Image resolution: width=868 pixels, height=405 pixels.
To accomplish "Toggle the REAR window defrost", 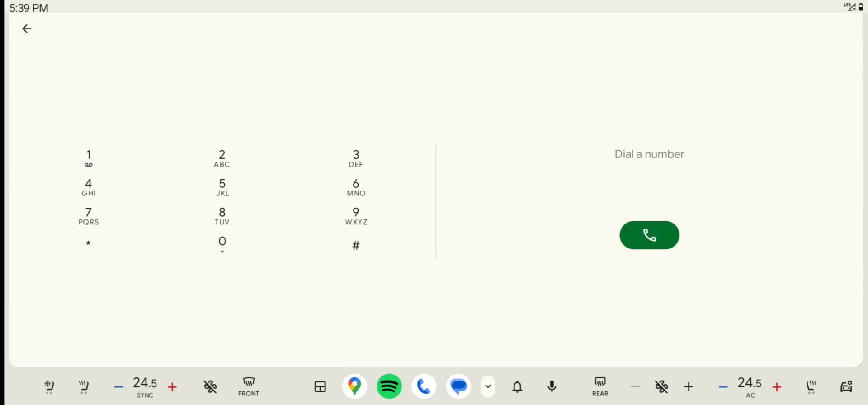I will click(600, 387).
